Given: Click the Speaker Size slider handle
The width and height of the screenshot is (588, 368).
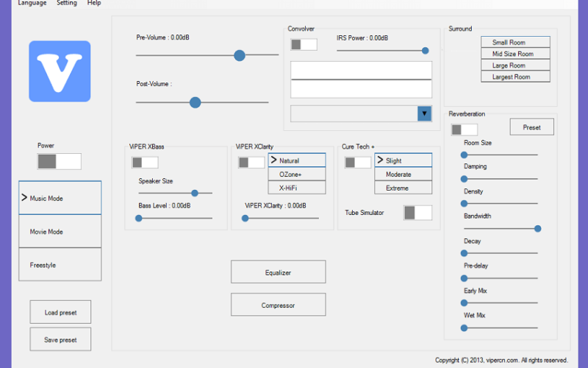Looking at the screenshot, I should click(195, 193).
